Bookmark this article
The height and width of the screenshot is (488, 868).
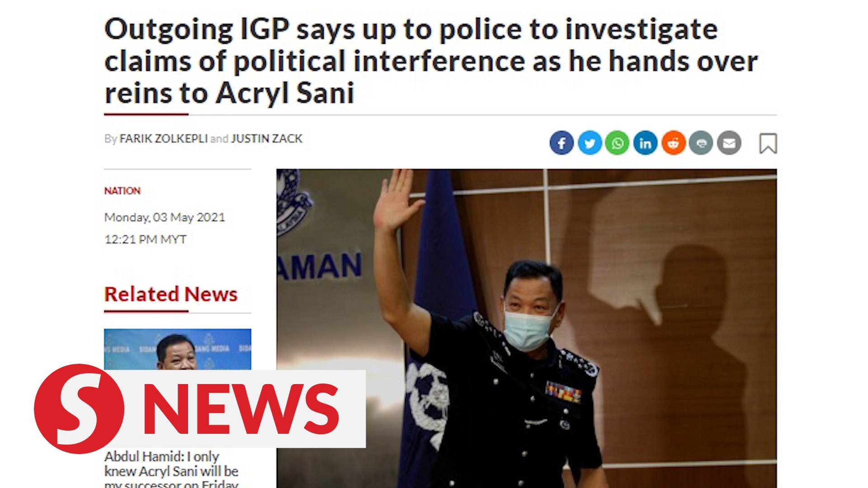point(768,143)
